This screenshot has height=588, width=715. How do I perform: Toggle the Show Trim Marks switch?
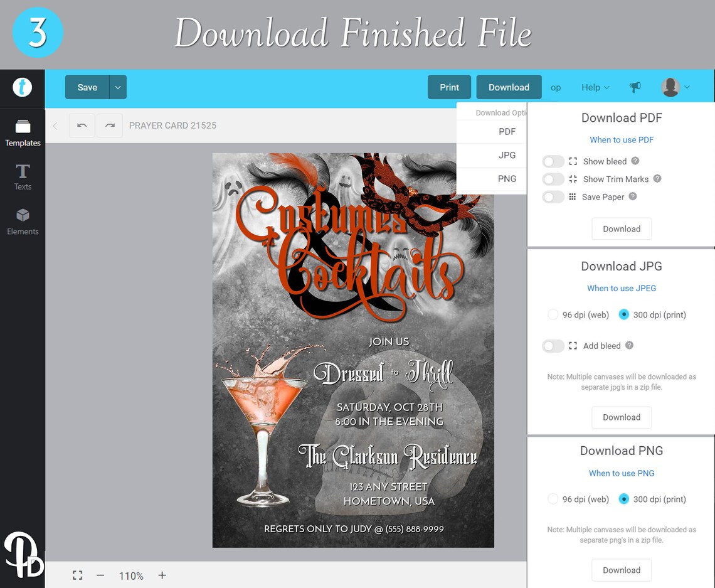(553, 179)
